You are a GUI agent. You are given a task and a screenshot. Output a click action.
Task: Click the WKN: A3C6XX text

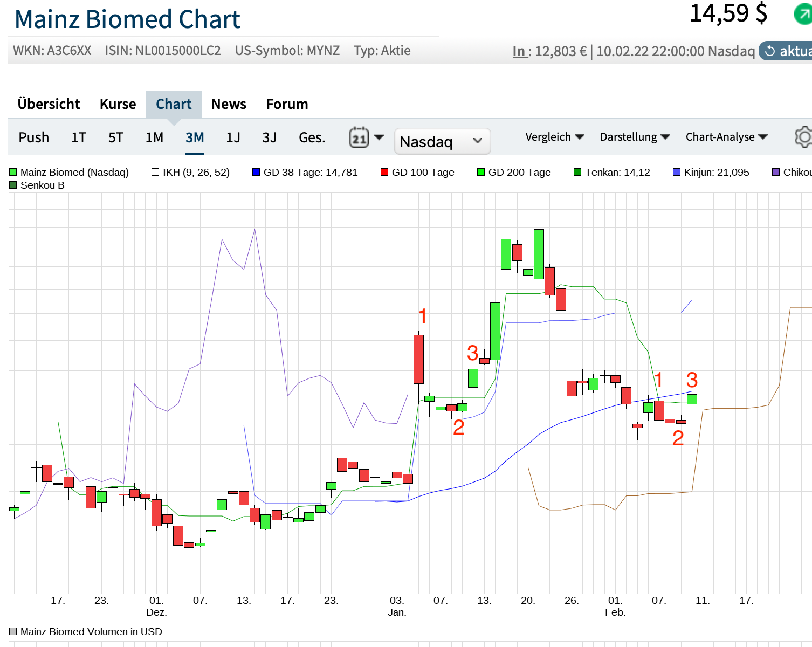[x=52, y=51]
